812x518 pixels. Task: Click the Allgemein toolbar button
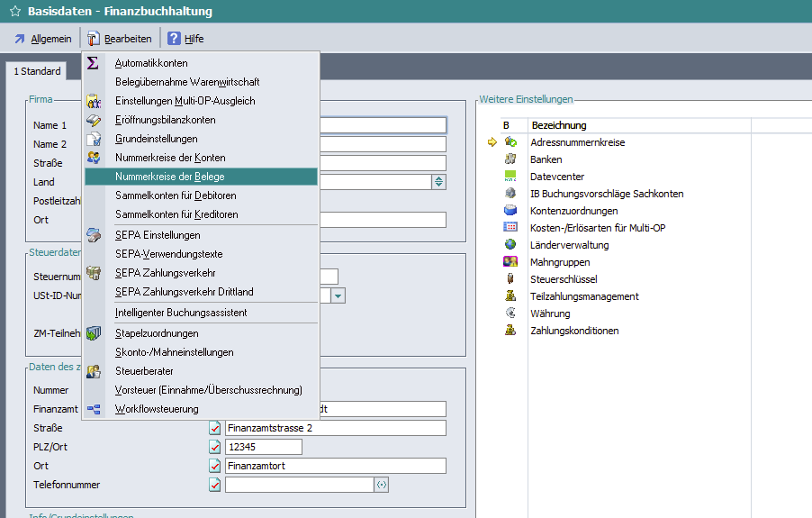[x=42, y=39]
